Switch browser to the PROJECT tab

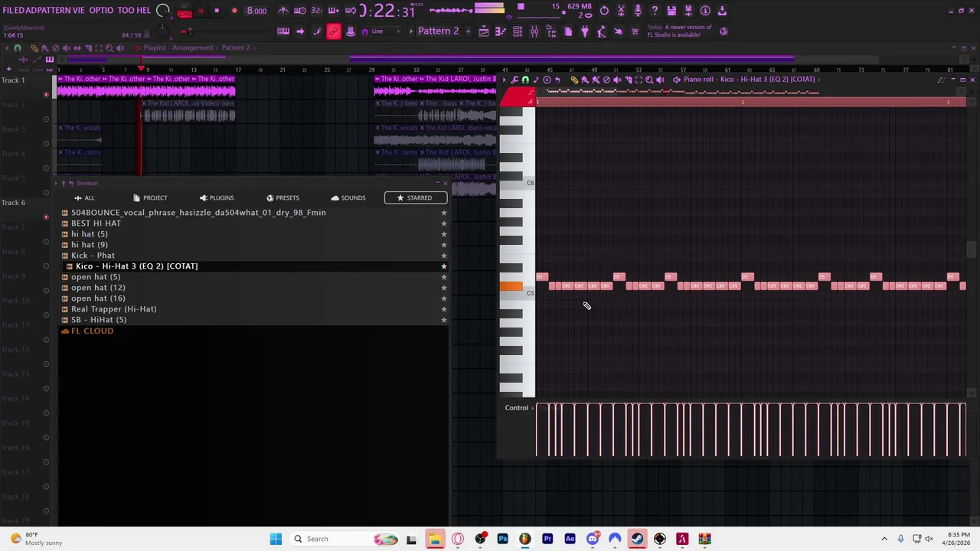[150, 197]
